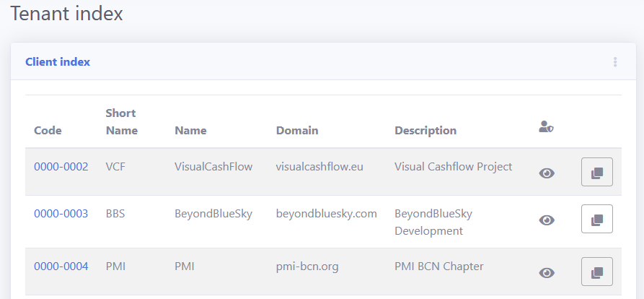Click the copy icon for VisualCashFlow row
The height and width of the screenshot is (299, 644).
tap(596, 173)
